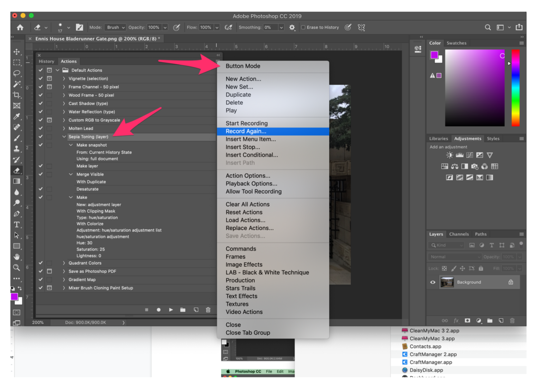533x392 pixels.
Task: Click the rainbow hue slider strip
Action: (516, 88)
